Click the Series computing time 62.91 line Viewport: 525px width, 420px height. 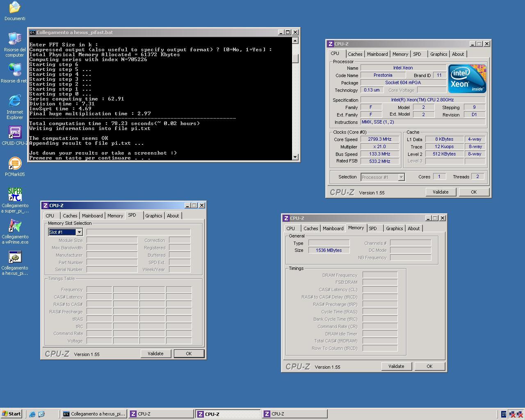[x=76, y=99]
